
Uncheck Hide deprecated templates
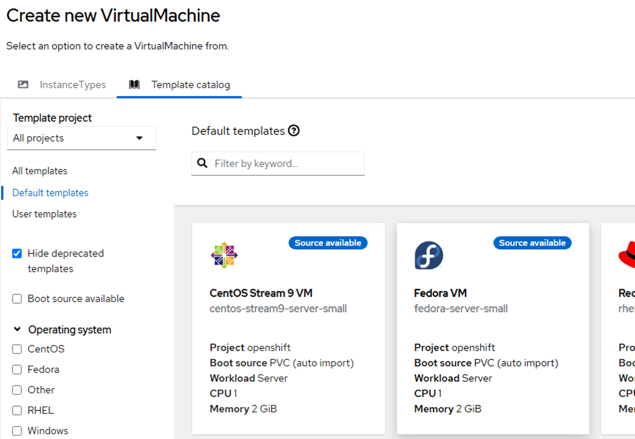click(17, 254)
